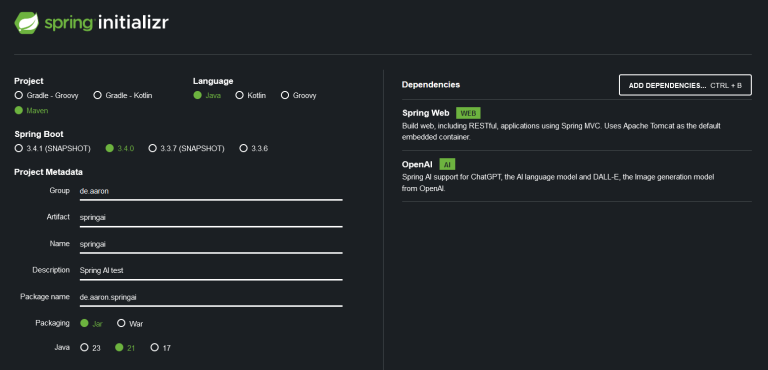Click the Spring Web description text
Viewport: 768px width, 370px height.
(561, 132)
